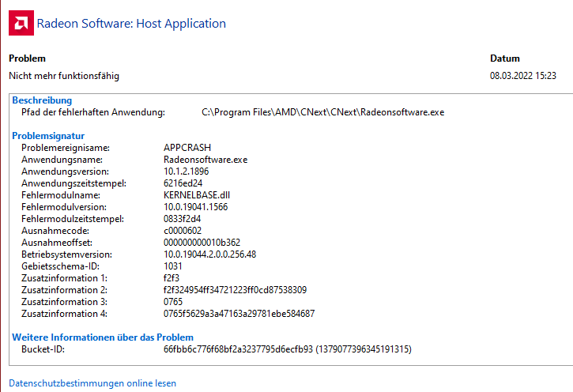Select module version 10.0.19041.1566

tap(195, 207)
